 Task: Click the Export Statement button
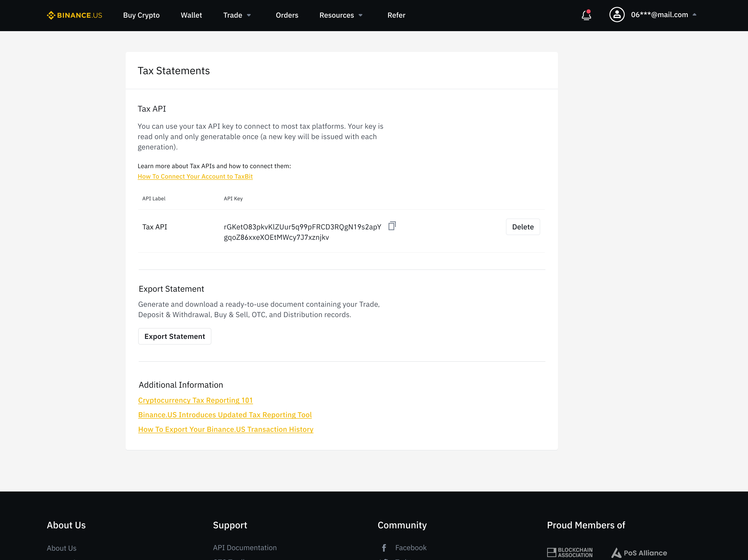(x=175, y=336)
